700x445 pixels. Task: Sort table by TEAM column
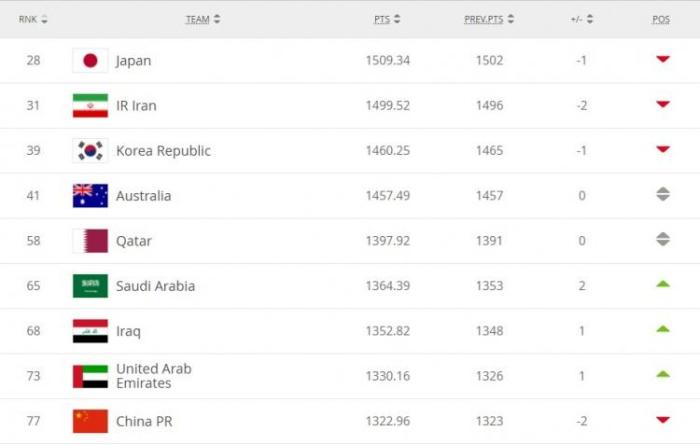pos(203,19)
